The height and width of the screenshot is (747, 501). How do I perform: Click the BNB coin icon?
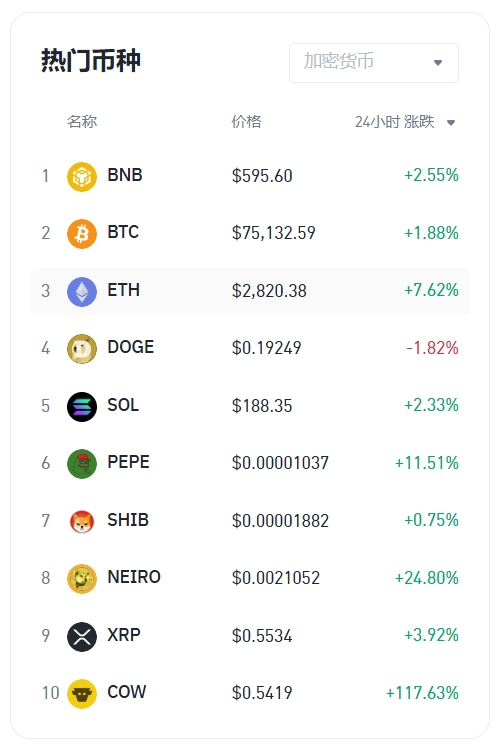pos(82,177)
